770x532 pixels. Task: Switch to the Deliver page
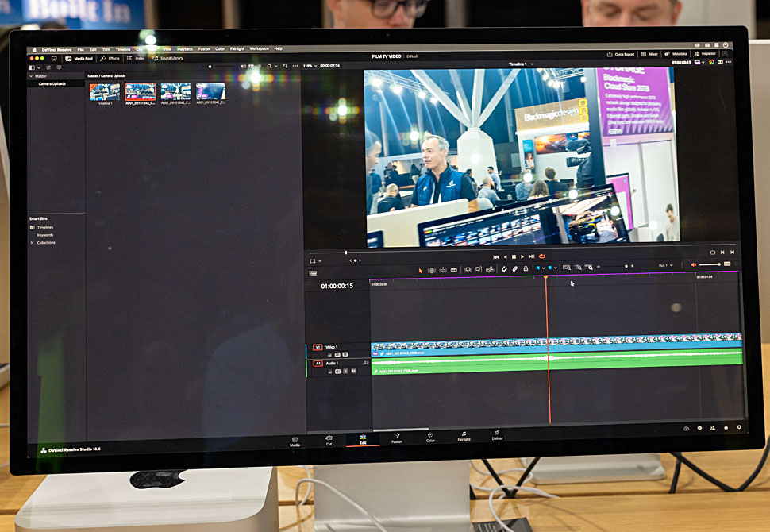(497, 435)
